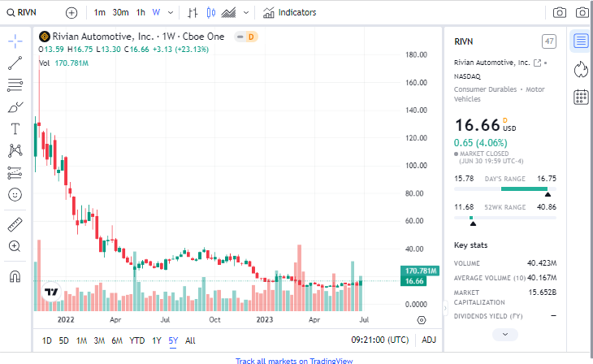Select the horizontal lines Fibonacci tool

tap(15, 85)
